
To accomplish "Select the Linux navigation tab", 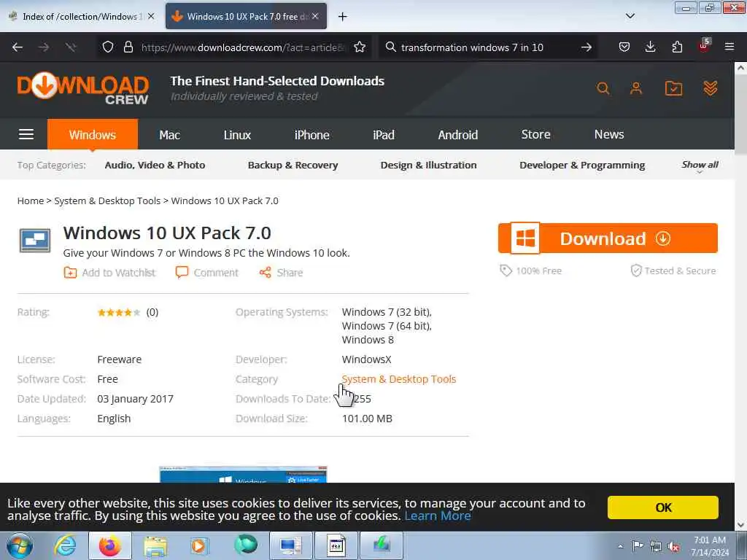I will [x=237, y=135].
